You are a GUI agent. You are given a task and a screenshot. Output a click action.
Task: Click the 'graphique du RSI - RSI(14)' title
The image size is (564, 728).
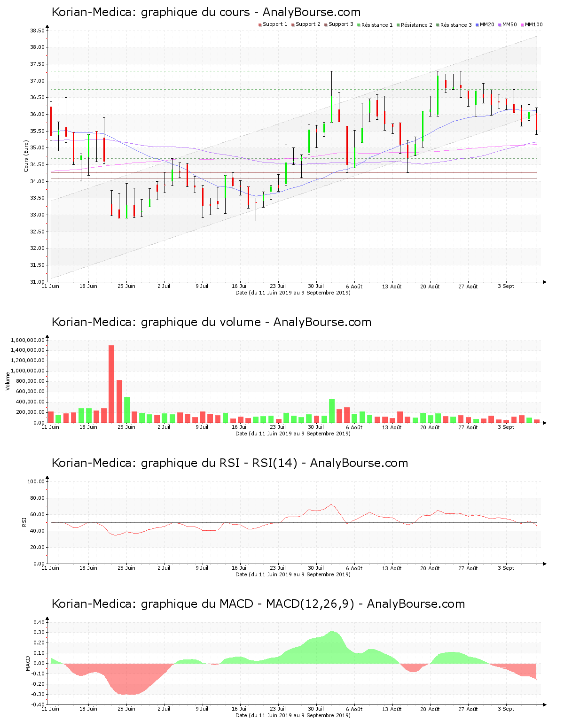tap(230, 463)
